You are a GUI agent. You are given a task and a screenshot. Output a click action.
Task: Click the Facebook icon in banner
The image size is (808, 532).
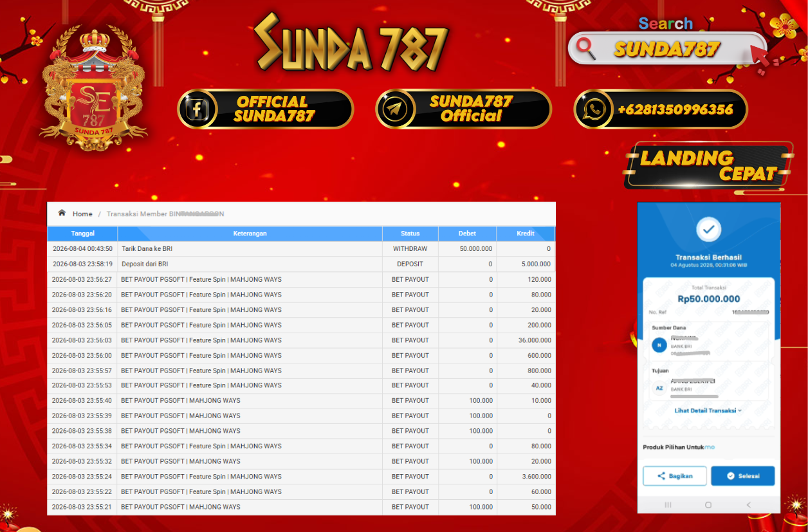197,109
